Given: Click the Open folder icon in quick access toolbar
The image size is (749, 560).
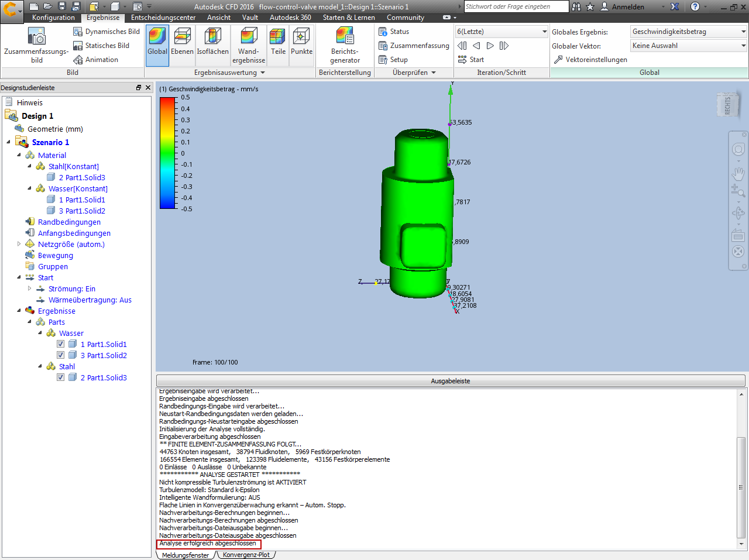Looking at the screenshot, I should [48, 6].
